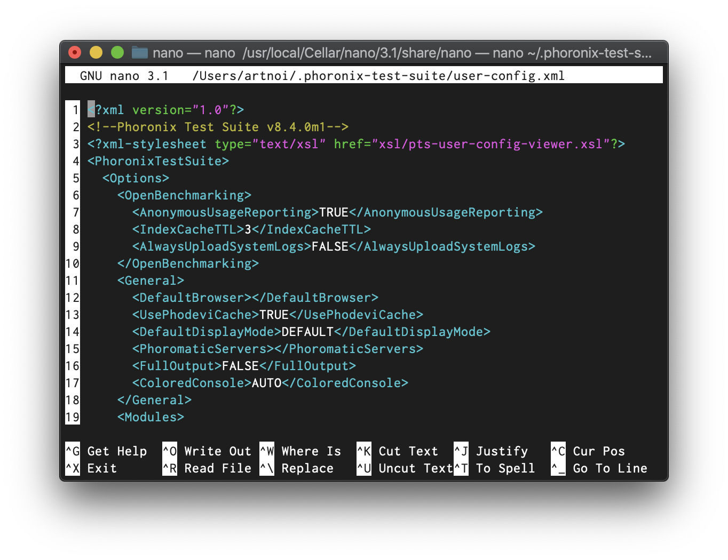Click the <Modules> tag on line 19
728x560 pixels.
[151, 417]
